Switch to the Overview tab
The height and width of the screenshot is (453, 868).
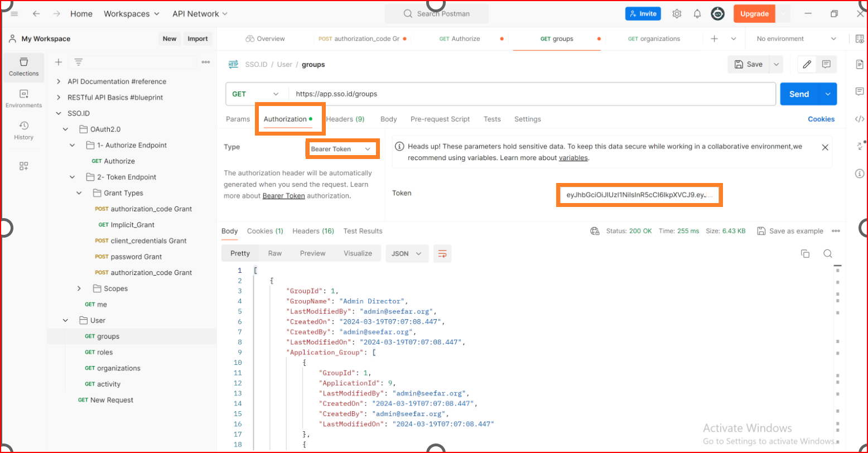point(265,38)
